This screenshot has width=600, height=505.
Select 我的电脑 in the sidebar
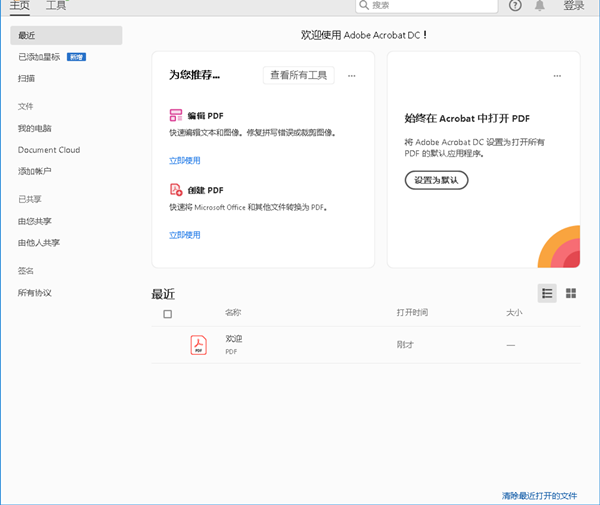tap(35, 128)
